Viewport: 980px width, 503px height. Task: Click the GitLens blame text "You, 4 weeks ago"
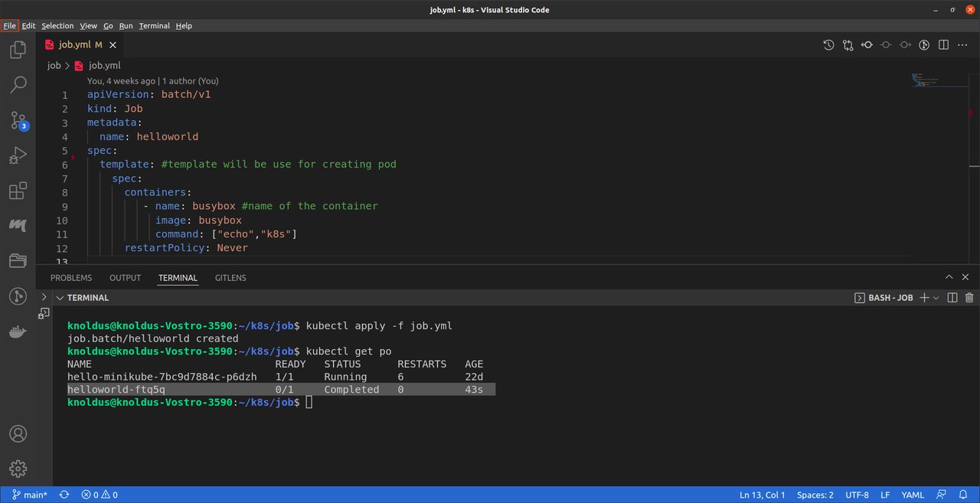click(x=121, y=80)
